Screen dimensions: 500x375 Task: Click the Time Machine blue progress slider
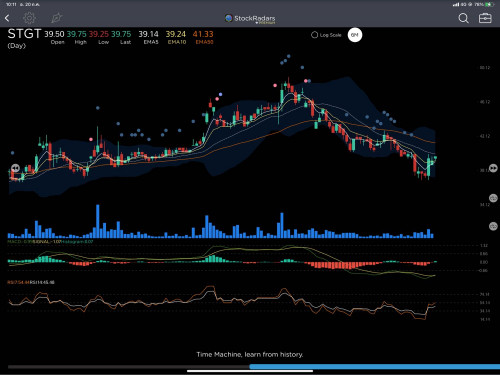(375, 367)
